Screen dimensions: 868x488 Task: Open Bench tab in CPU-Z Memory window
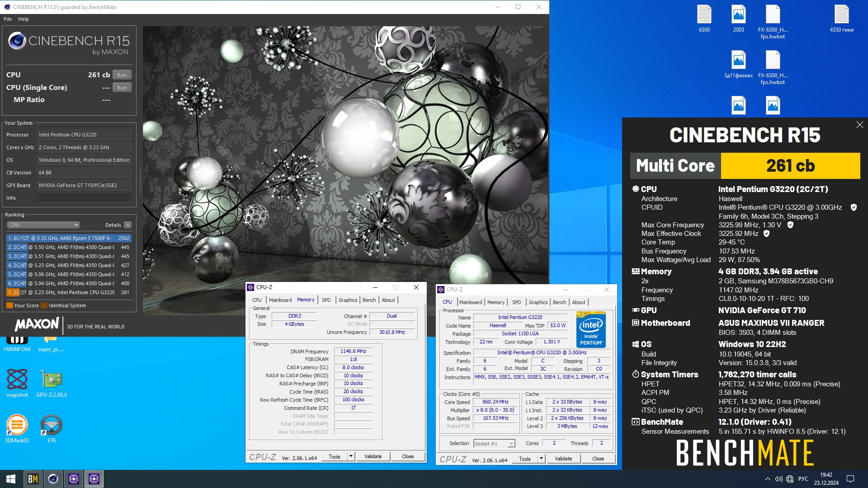369,300
